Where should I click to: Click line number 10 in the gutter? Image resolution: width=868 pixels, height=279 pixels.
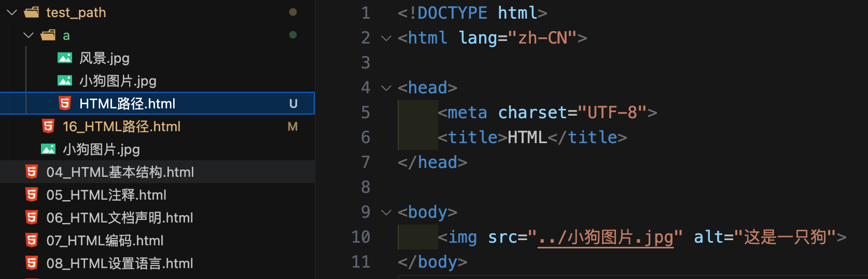click(x=361, y=237)
